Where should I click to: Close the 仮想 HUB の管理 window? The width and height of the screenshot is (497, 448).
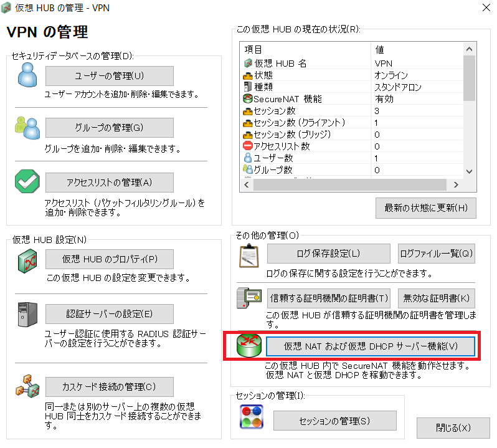pos(486,7)
